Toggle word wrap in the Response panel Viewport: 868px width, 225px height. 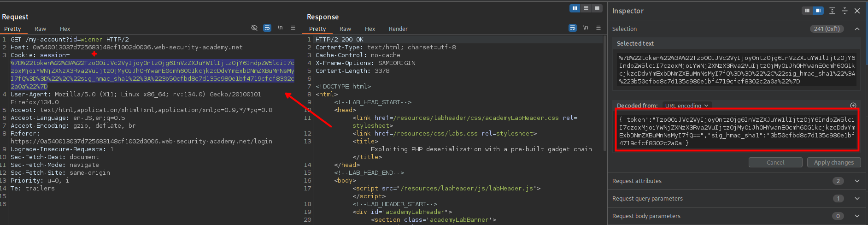pos(573,28)
